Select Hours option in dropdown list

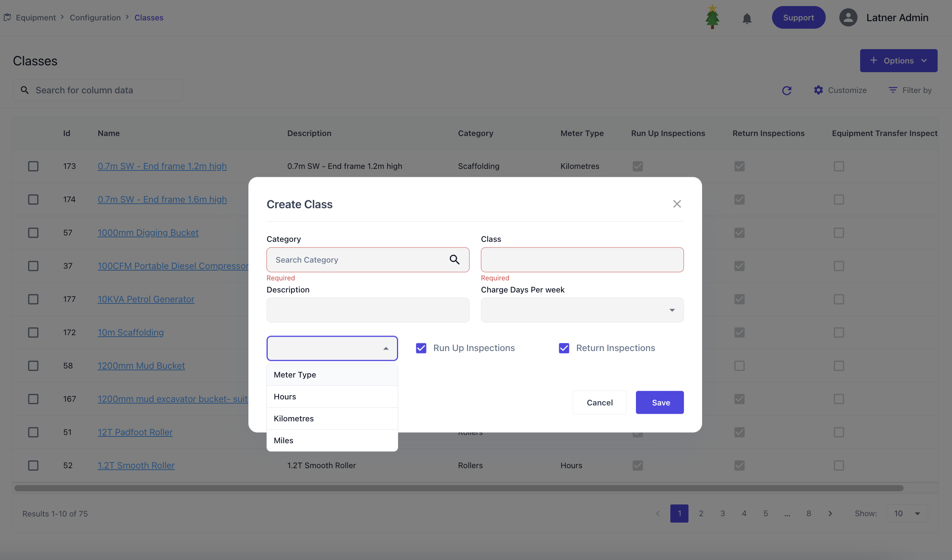tap(285, 397)
